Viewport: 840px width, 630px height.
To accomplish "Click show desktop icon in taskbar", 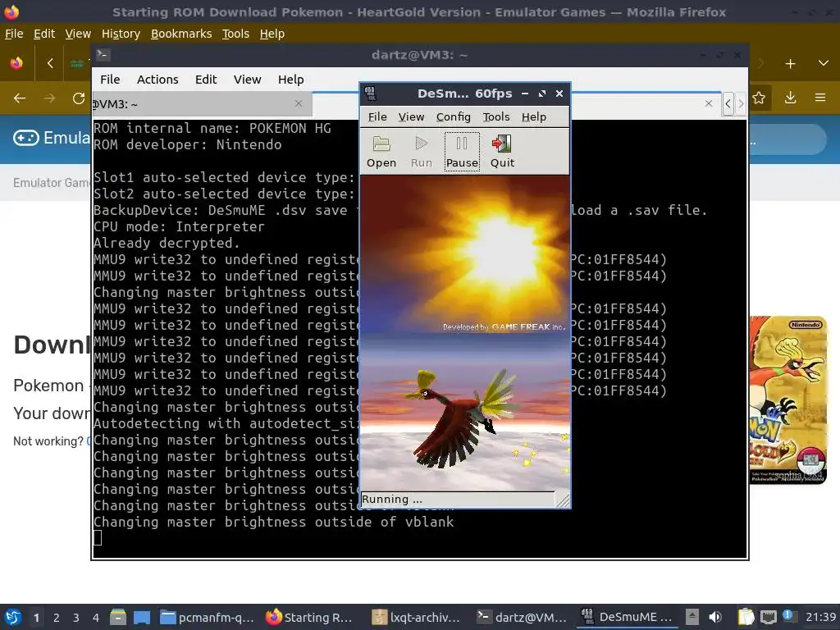I will 142,617.
